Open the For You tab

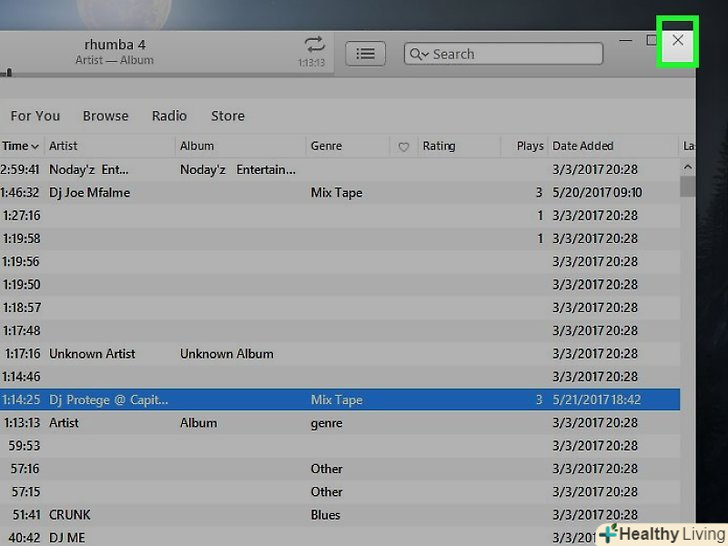[35, 116]
